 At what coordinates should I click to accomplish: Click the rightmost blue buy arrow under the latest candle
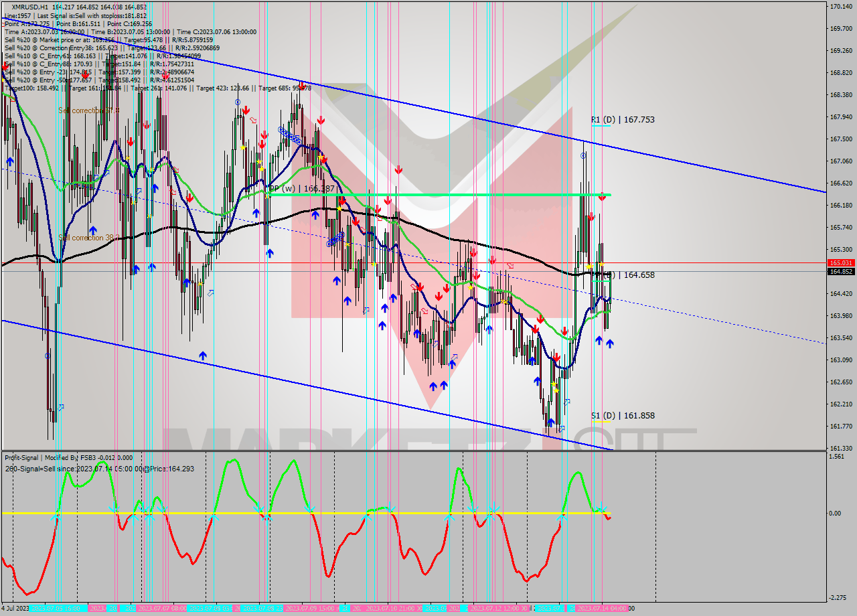(610, 343)
